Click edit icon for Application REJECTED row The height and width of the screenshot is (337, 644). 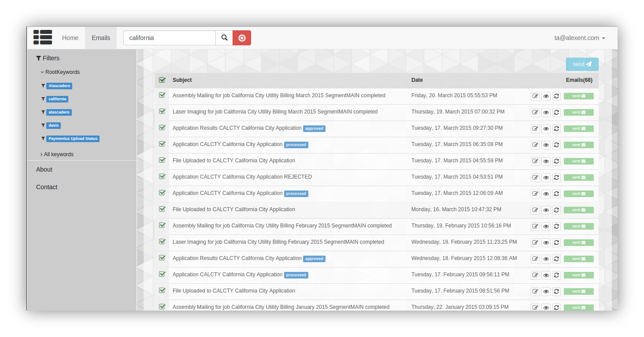pyautogui.click(x=535, y=178)
